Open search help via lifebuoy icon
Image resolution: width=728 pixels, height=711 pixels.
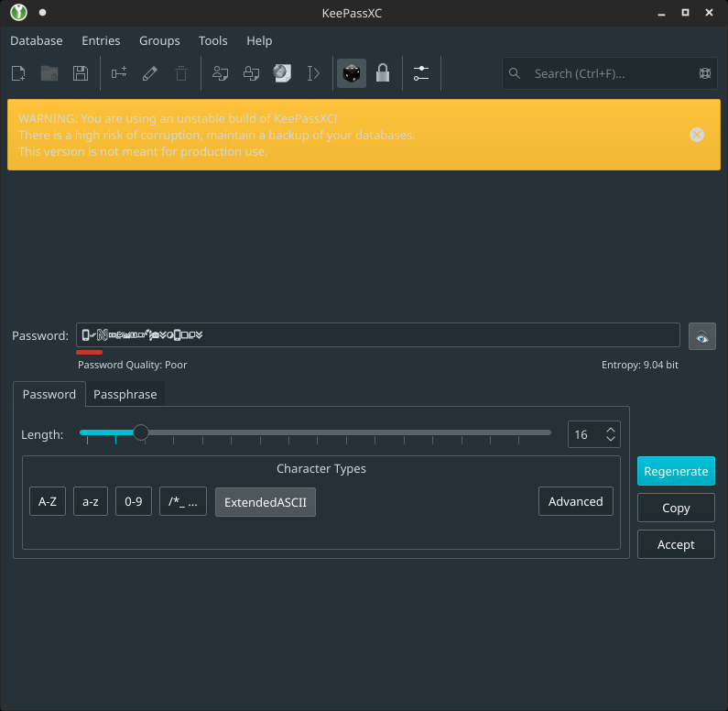click(x=705, y=73)
